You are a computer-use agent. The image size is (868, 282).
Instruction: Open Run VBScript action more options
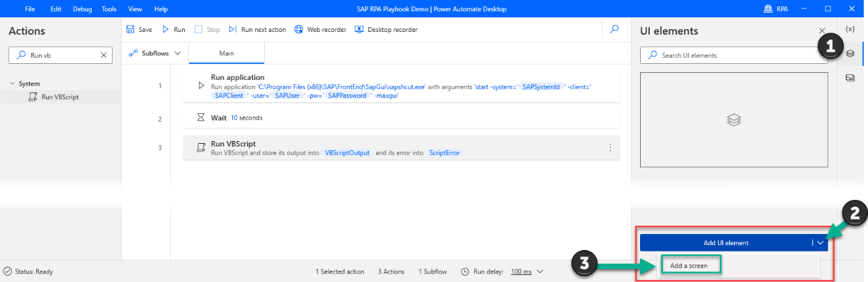coord(610,147)
